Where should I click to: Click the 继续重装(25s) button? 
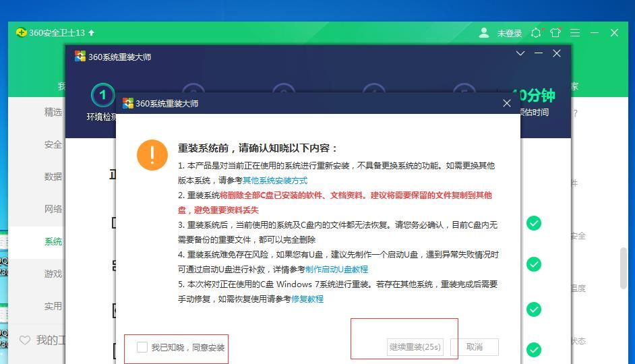[415, 347]
